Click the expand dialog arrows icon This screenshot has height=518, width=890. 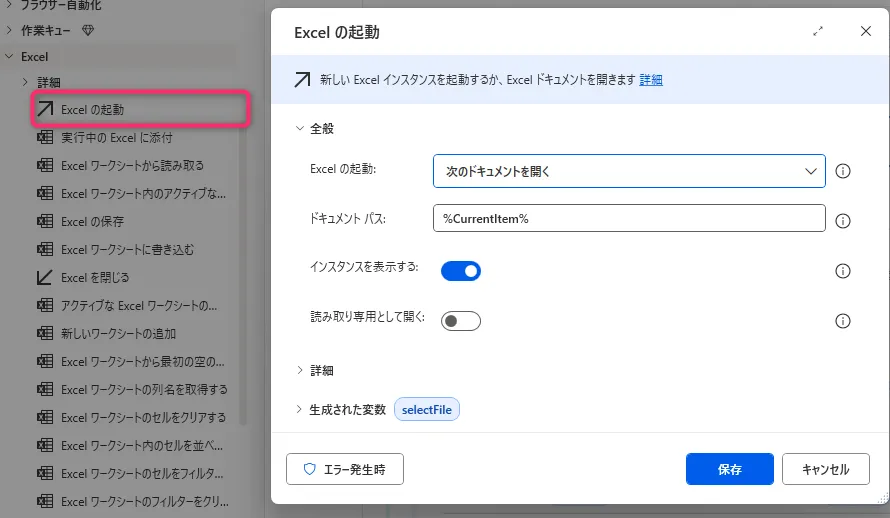tap(818, 32)
